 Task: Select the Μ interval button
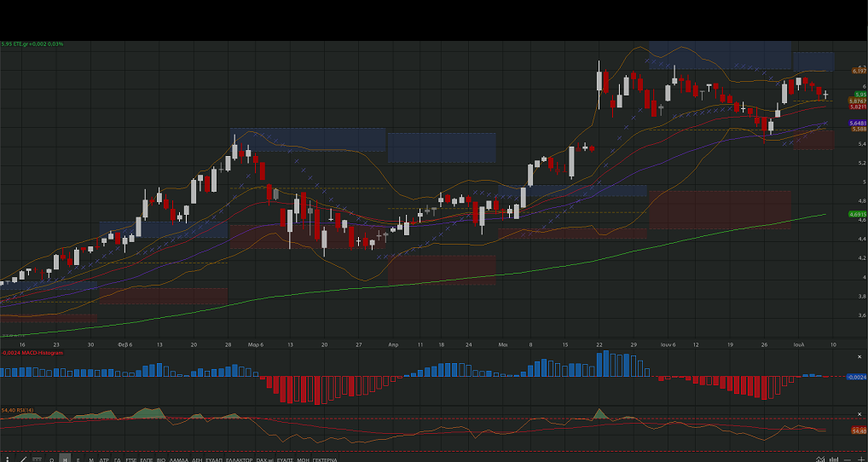coord(91,459)
